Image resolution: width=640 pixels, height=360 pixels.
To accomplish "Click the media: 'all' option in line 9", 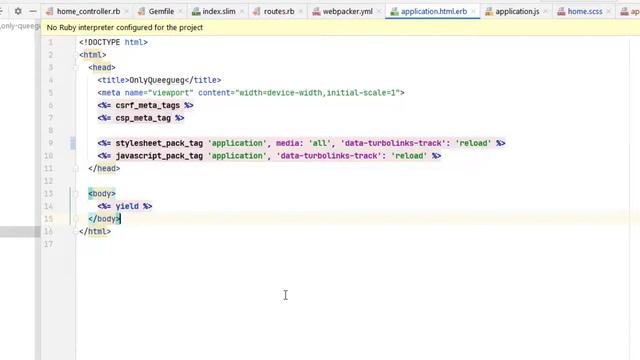I will 303,143.
